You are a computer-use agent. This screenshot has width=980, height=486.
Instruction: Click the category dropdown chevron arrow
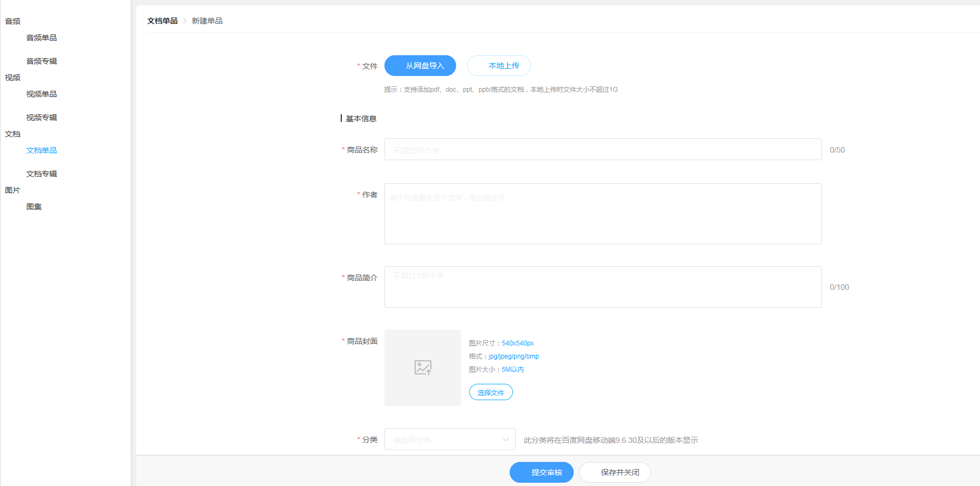[x=506, y=440]
